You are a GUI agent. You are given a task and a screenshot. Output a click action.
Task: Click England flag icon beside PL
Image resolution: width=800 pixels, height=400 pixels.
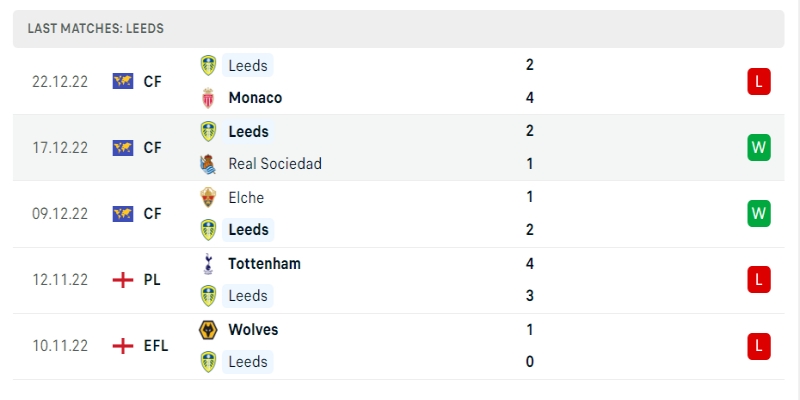tap(123, 280)
